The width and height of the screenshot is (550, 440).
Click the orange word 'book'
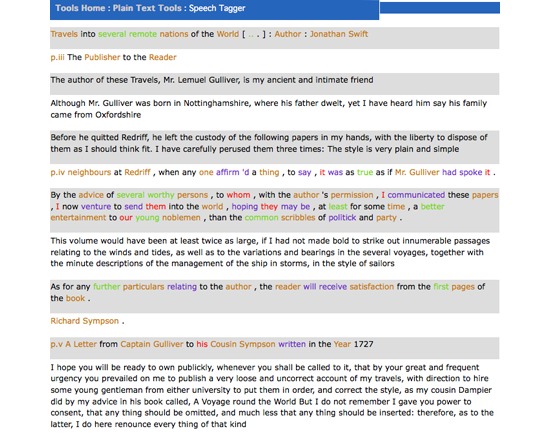75,298
